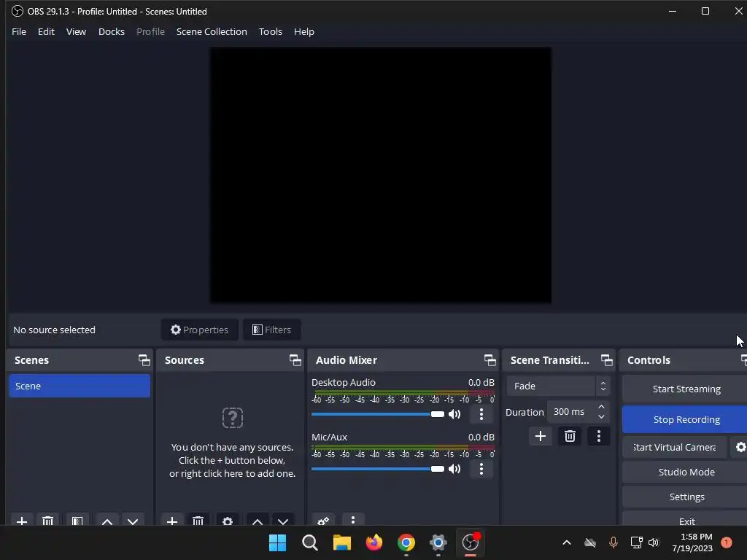Click the Exit button in Controls
747x560 pixels.
686,520
